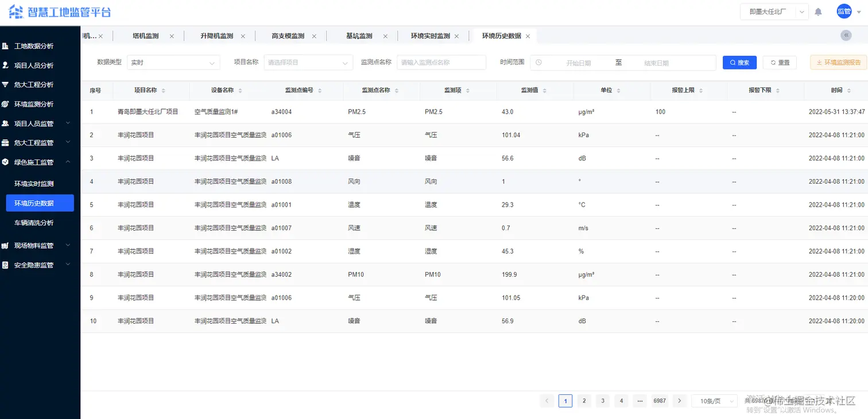
Task: Open 车辆清洗分析 in the sidebar
Action: click(x=34, y=223)
